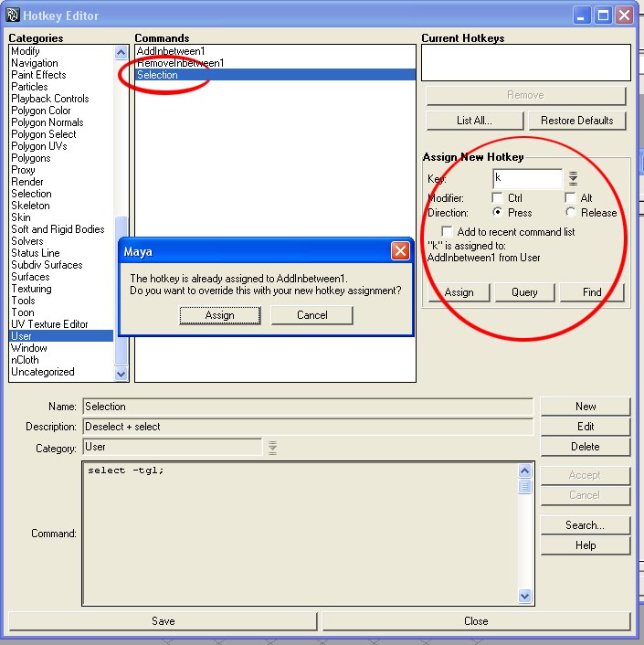Select the Release direction radio button
This screenshot has height=645, width=644.
click(x=570, y=212)
